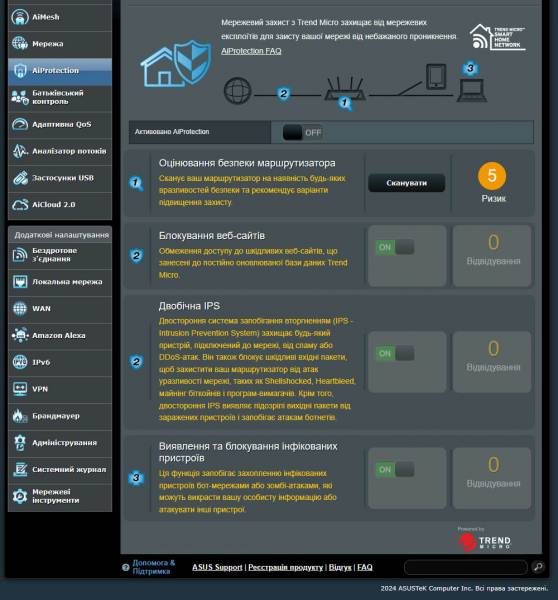Open the AiProtection FAQ link
Image resolution: width=558 pixels, height=600 pixels.
(x=251, y=51)
